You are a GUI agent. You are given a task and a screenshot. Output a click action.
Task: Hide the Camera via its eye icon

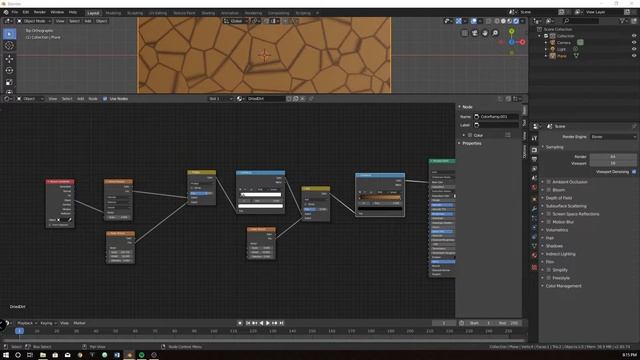pyautogui.click(x=634, y=42)
